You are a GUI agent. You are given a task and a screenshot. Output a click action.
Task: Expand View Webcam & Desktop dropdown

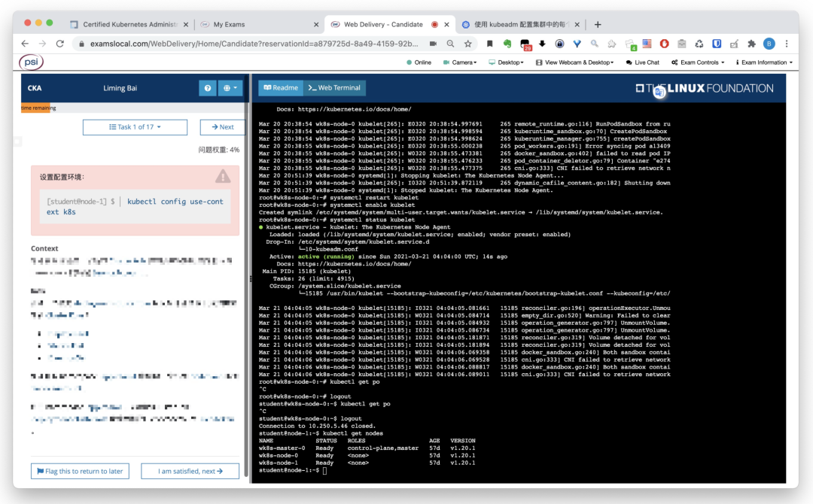[574, 62]
